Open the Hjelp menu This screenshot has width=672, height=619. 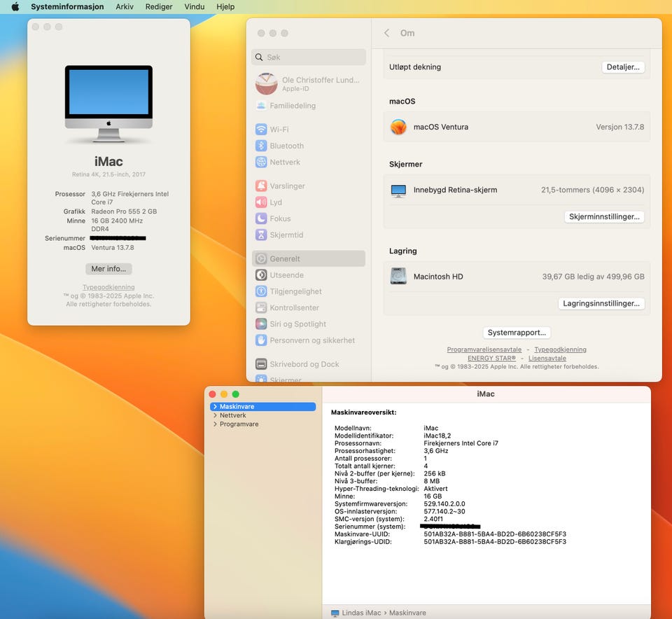pyautogui.click(x=225, y=6)
